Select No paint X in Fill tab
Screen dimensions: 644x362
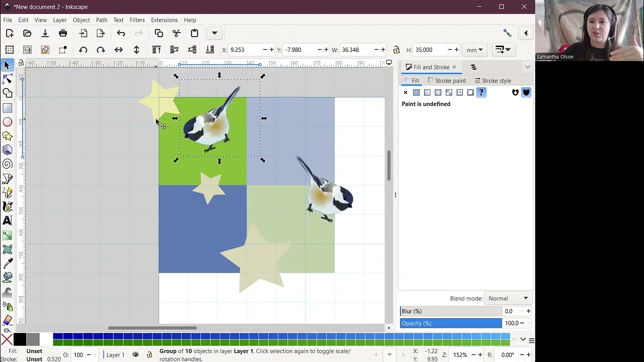(x=406, y=93)
